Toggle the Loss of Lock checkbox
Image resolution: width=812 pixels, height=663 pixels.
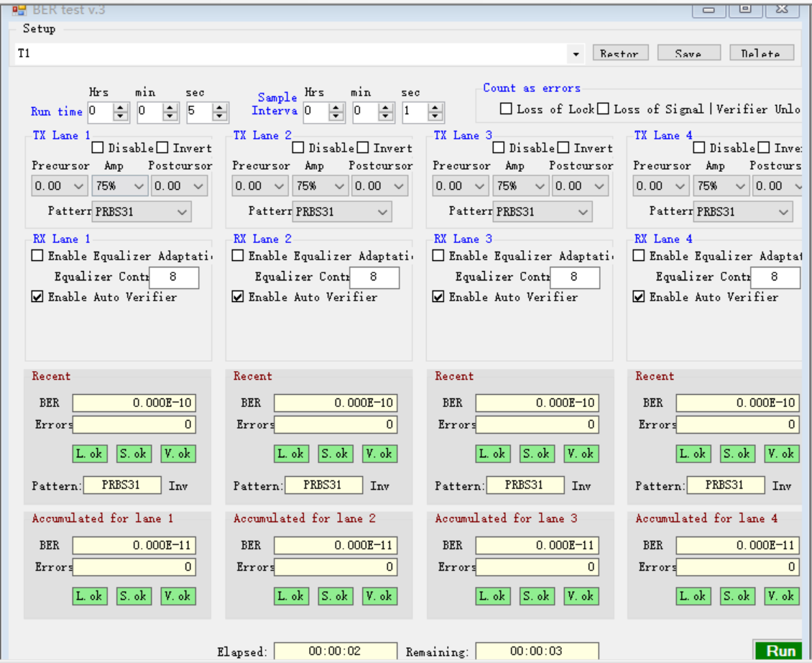click(507, 109)
